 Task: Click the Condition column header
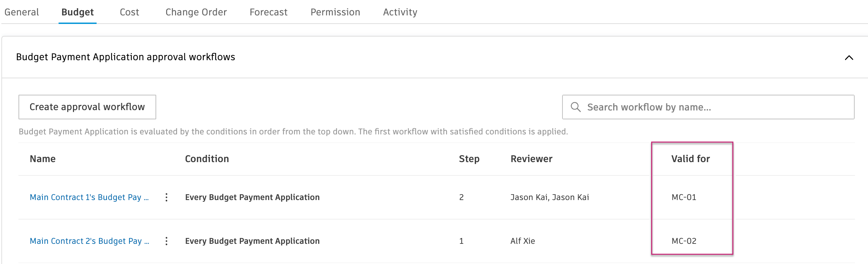tap(207, 159)
